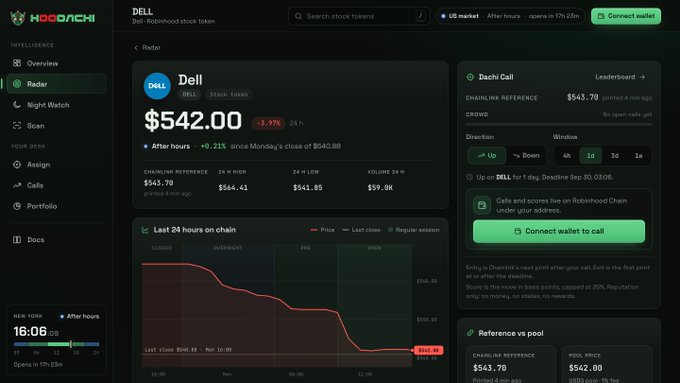Toggle the Price legend item
The image size is (680, 383).
click(322, 230)
